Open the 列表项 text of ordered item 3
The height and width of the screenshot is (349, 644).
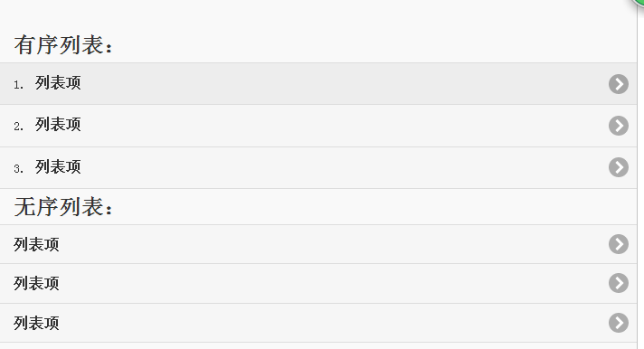tap(58, 167)
